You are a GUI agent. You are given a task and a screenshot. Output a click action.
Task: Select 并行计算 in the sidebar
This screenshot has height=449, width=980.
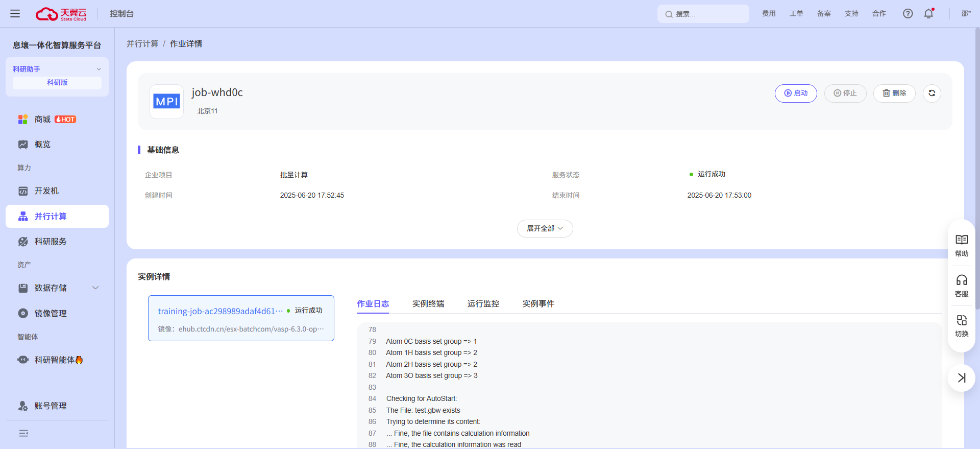point(57,216)
